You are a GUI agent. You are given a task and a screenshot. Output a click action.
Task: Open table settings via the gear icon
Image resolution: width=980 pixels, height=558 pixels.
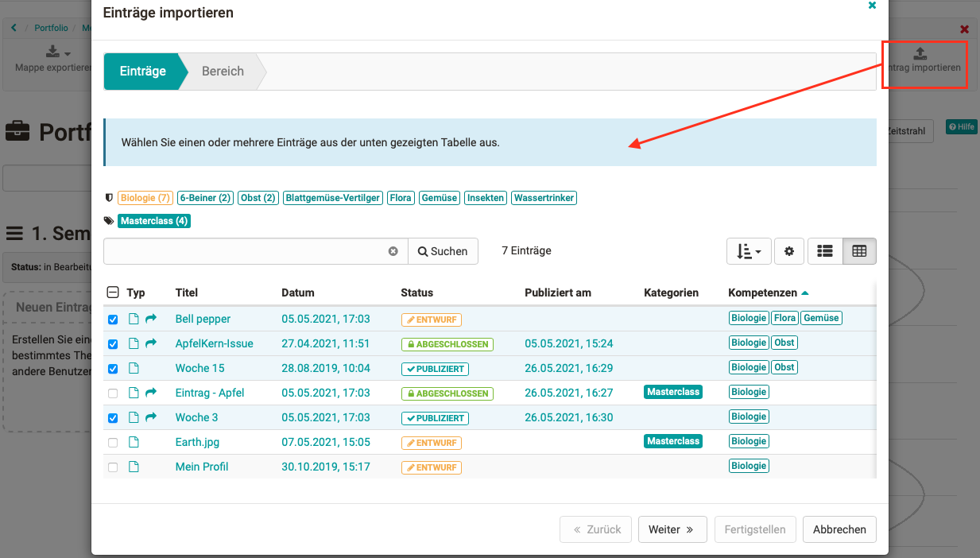point(789,251)
